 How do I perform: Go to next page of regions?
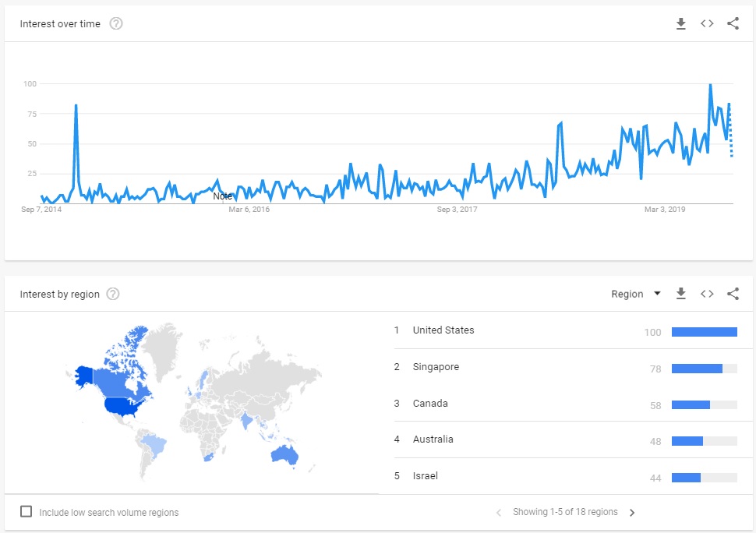tap(632, 513)
